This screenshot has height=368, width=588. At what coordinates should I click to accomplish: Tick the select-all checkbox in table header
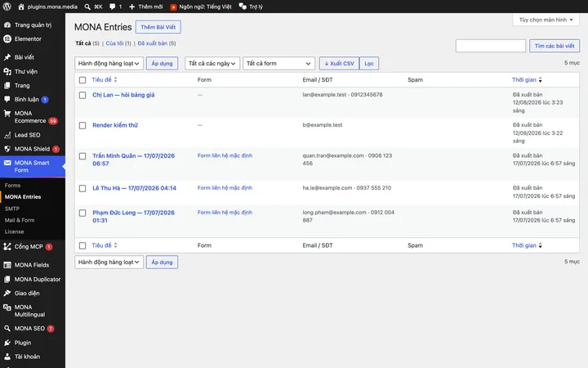(x=82, y=80)
